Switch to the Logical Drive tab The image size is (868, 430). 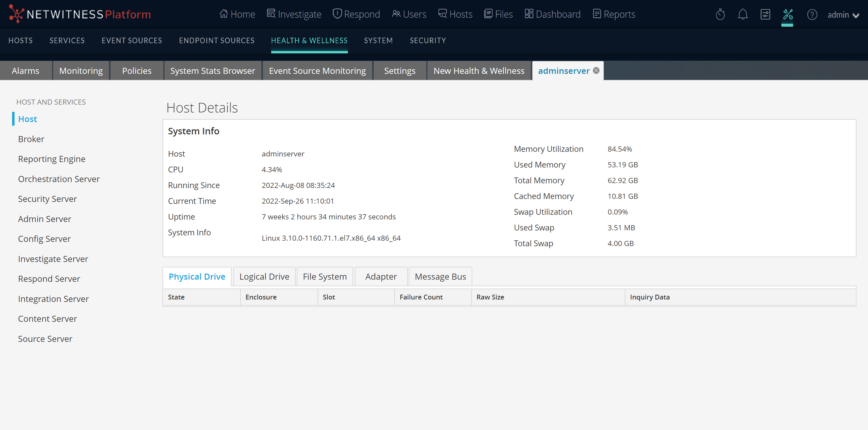pyautogui.click(x=264, y=276)
